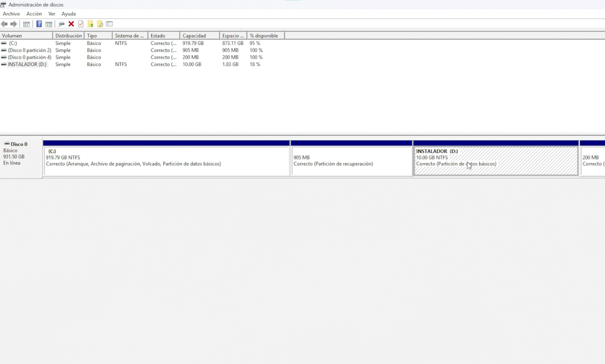
Task: Click the drive-with-key toolbar icon
Action: (x=61, y=24)
